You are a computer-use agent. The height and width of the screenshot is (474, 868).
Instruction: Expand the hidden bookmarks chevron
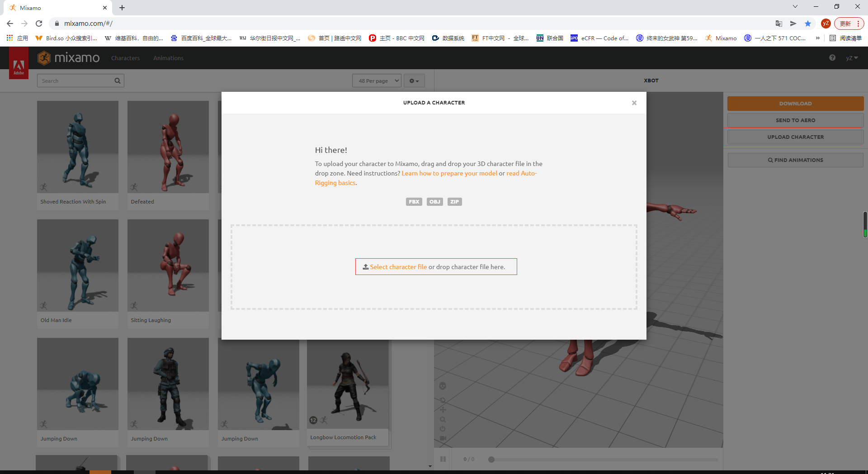tap(817, 38)
